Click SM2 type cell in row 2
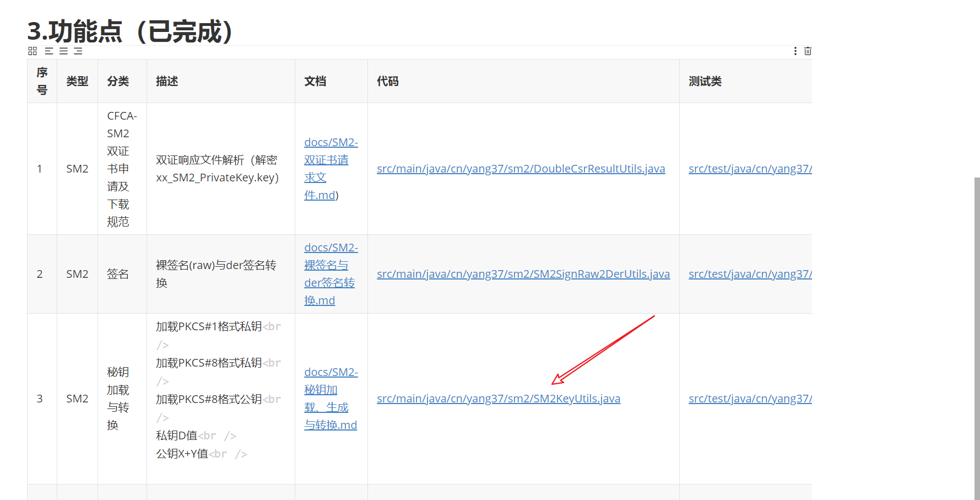This screenshot has width=980, height=500. click(x=77, y=274)
